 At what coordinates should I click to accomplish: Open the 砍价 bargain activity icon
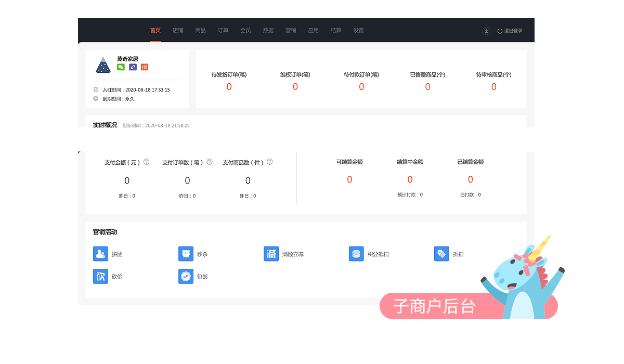tap(100, 276)
